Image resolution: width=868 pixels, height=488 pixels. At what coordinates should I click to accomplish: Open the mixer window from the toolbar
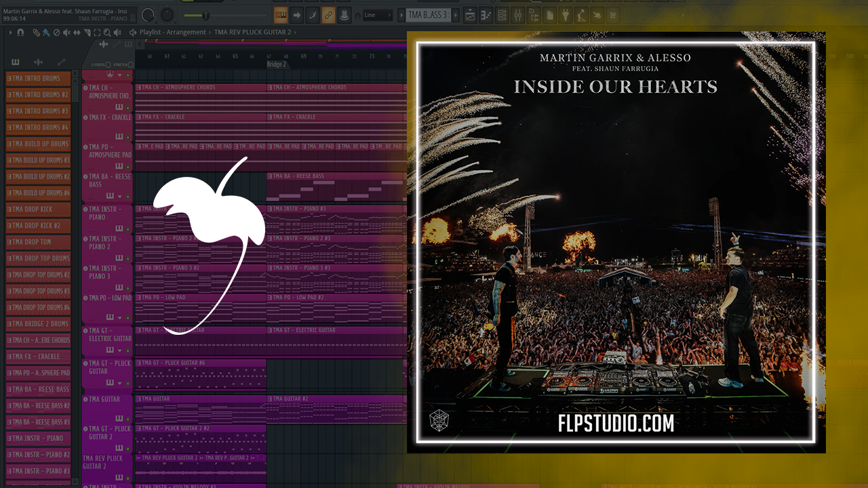click(x=516, y=15)
